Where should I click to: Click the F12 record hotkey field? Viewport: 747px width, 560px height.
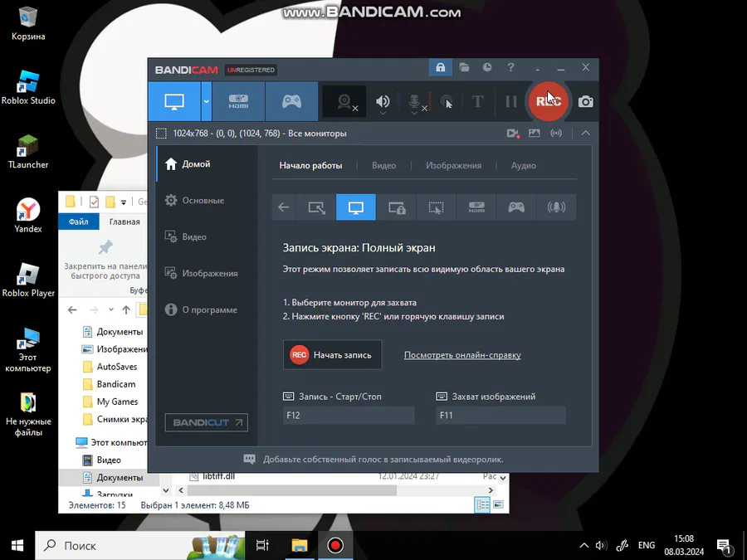pos(349,416)
